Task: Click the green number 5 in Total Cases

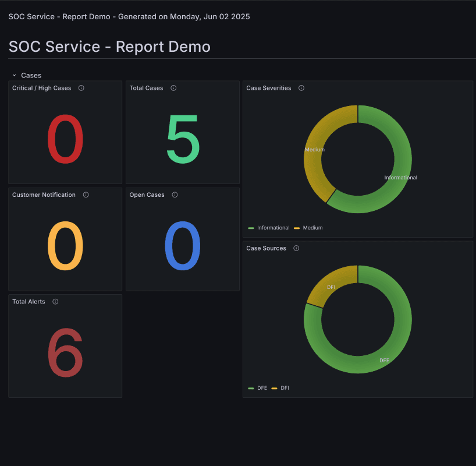Action: coord(183,140)
